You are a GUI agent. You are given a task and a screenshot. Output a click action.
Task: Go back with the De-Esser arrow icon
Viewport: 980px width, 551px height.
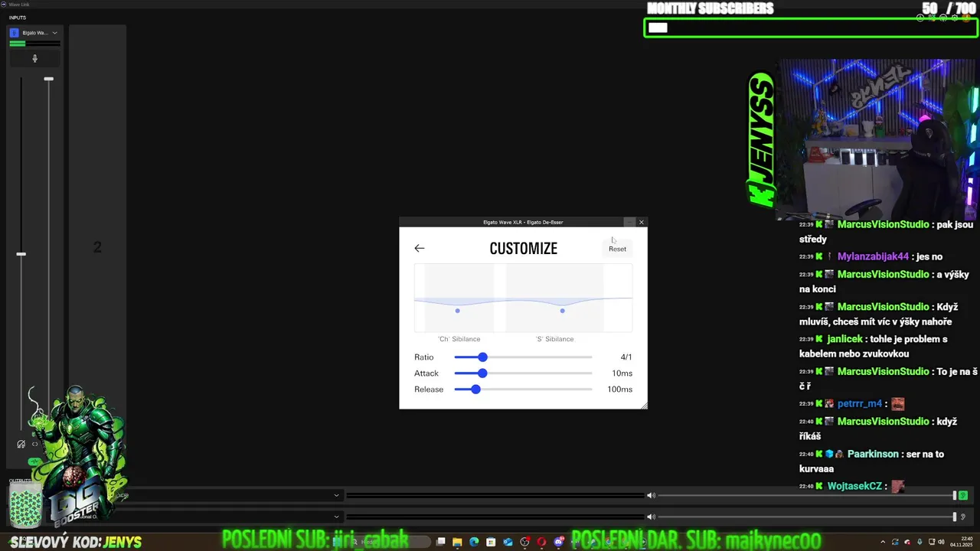pos(419,248)
